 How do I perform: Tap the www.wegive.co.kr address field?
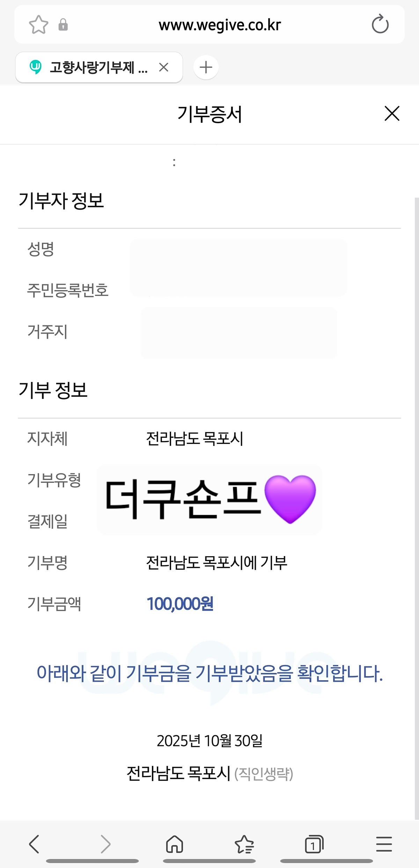pyautogui.click(x=220, y=25)
